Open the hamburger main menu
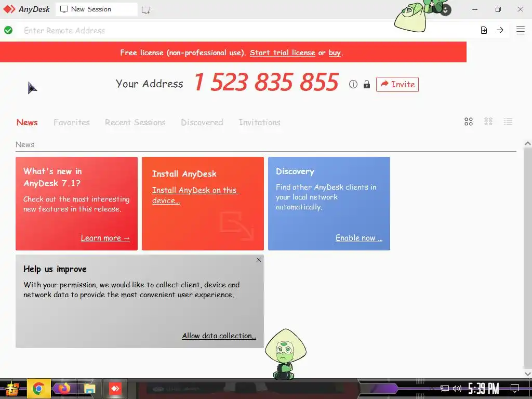This screenshot has height=399, width=532. coord(521,30)
